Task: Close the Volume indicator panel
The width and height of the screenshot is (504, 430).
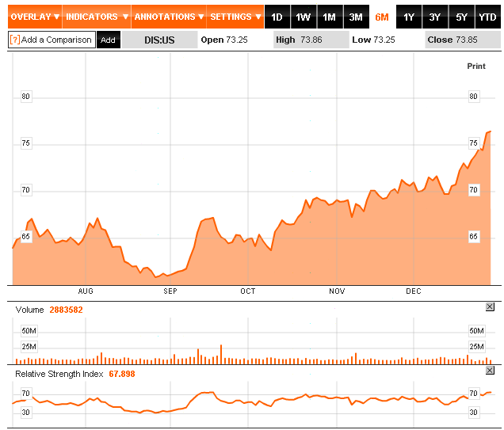Action: pyautogui.click(x=489, y=307)
